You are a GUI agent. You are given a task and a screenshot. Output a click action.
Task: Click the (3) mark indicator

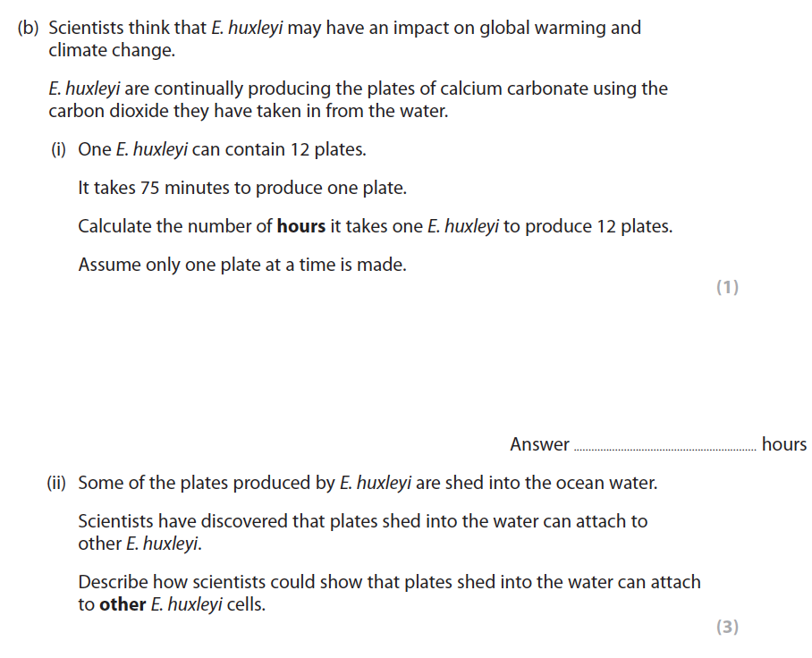[727, 627]
